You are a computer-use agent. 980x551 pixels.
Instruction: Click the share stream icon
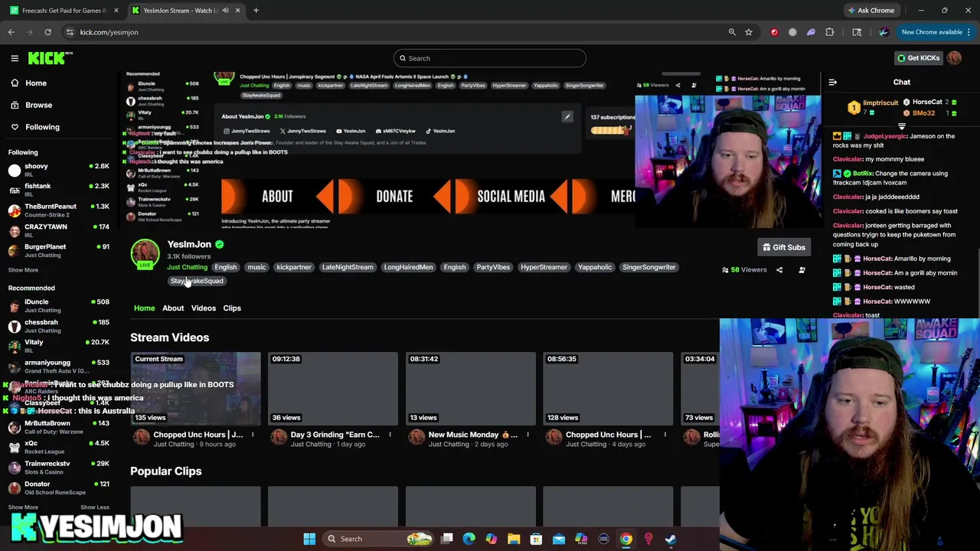[x=779, y=270]
